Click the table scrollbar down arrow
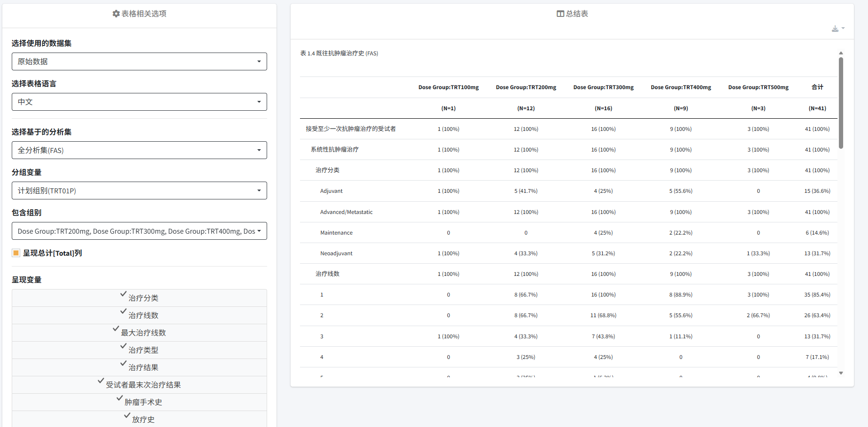Screen dimensions: 868x427 coord(841,373)
